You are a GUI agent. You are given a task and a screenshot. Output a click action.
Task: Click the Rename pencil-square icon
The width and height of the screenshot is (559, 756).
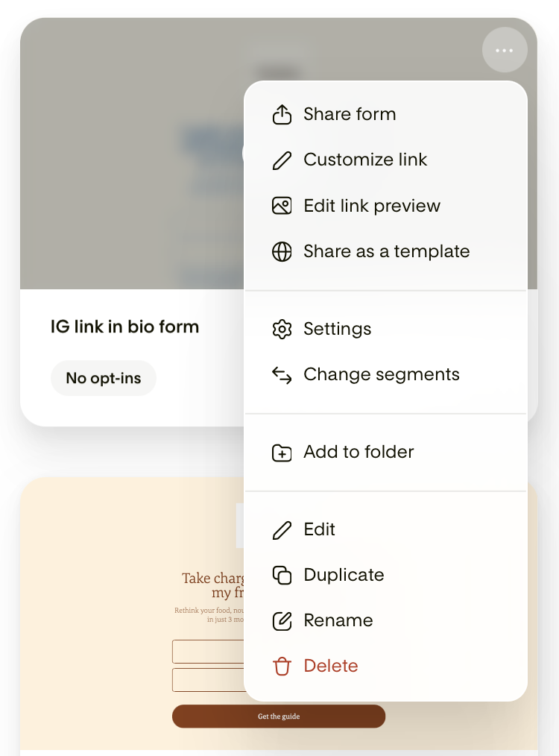(282, 620)
